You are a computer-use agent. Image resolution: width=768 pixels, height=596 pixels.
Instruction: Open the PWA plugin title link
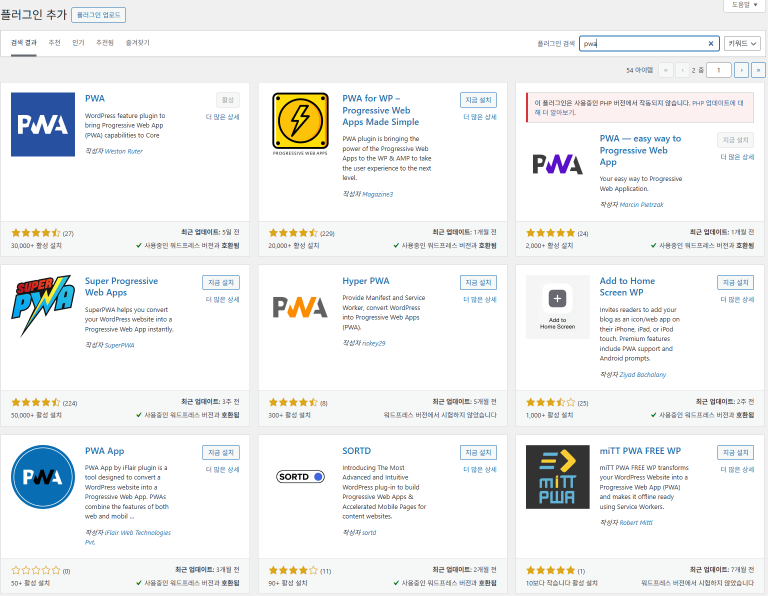[95, 98]
